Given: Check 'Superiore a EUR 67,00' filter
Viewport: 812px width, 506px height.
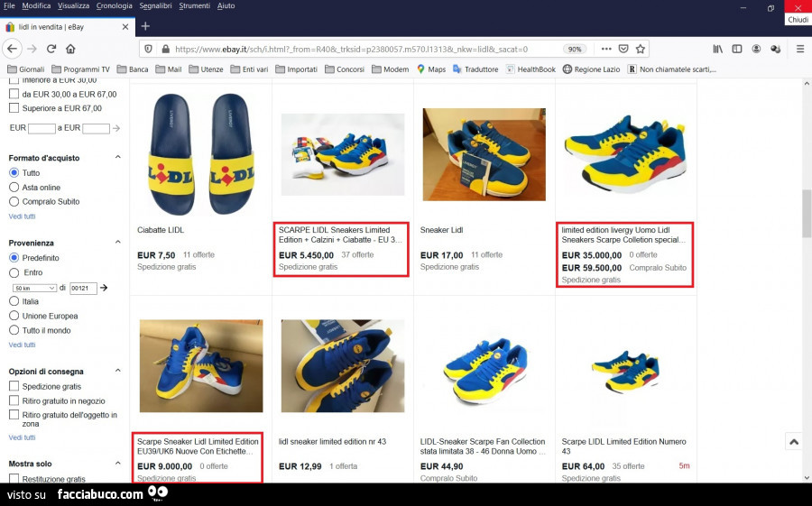Looking at the screenshot, I should 14,107.
